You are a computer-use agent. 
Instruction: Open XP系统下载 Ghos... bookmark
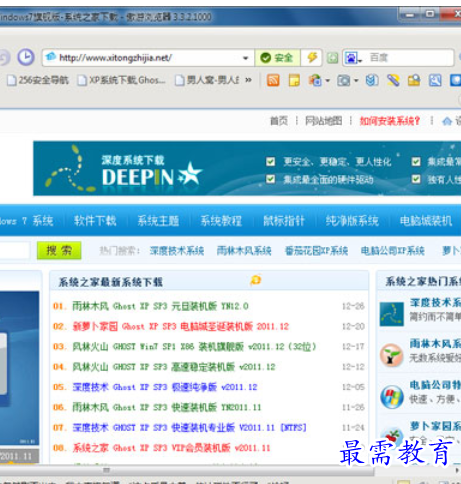click(x=121, y=80)
